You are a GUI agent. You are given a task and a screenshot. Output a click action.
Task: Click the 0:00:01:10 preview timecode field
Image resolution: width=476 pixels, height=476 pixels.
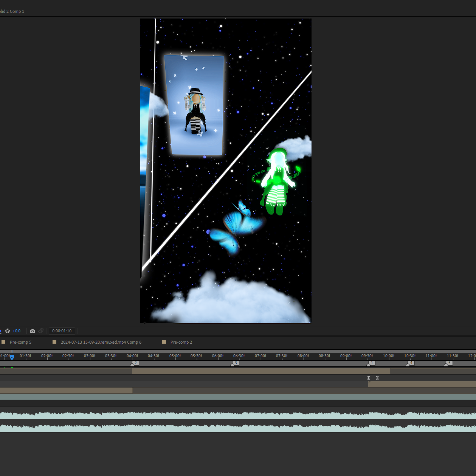point(62,331)
